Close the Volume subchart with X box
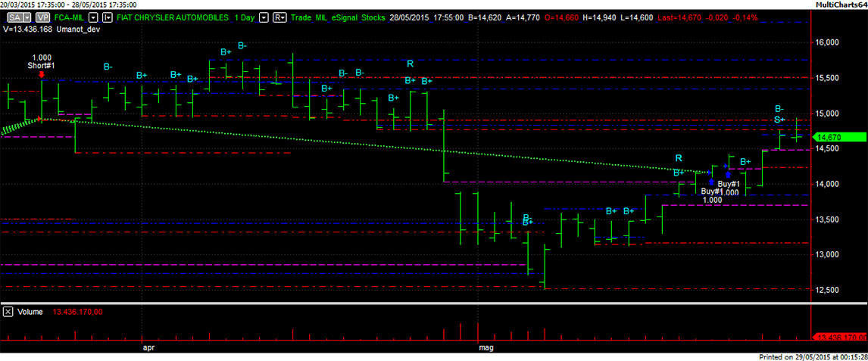868x361 pixels. click(8, 311)
